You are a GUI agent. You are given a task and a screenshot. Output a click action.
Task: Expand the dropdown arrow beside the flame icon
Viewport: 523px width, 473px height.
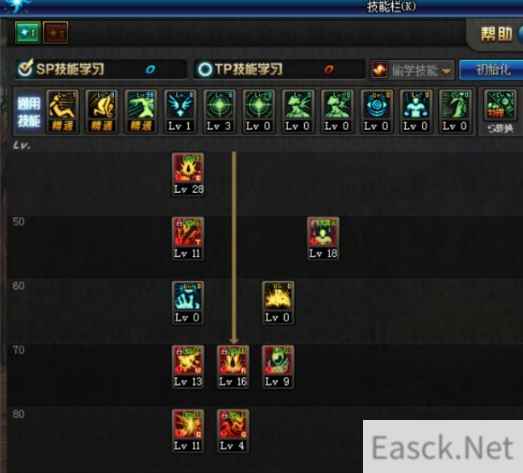(x=446, y=71)
